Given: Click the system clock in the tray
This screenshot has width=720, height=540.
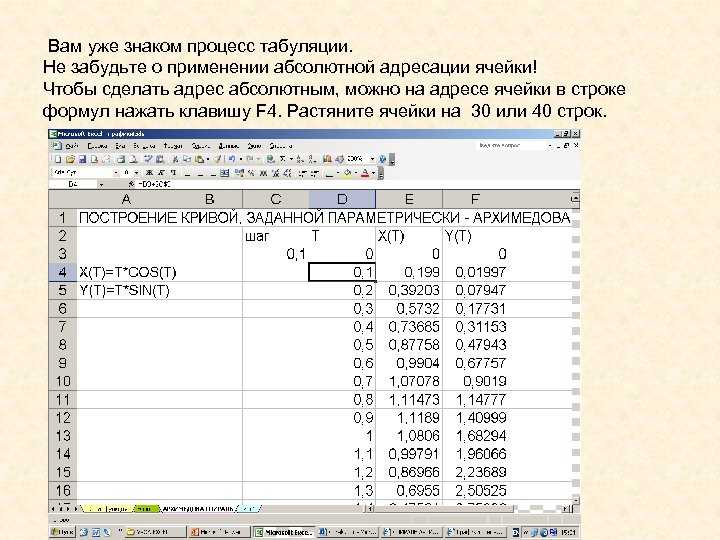Looking at the screenshot, I should coord(568,532).
